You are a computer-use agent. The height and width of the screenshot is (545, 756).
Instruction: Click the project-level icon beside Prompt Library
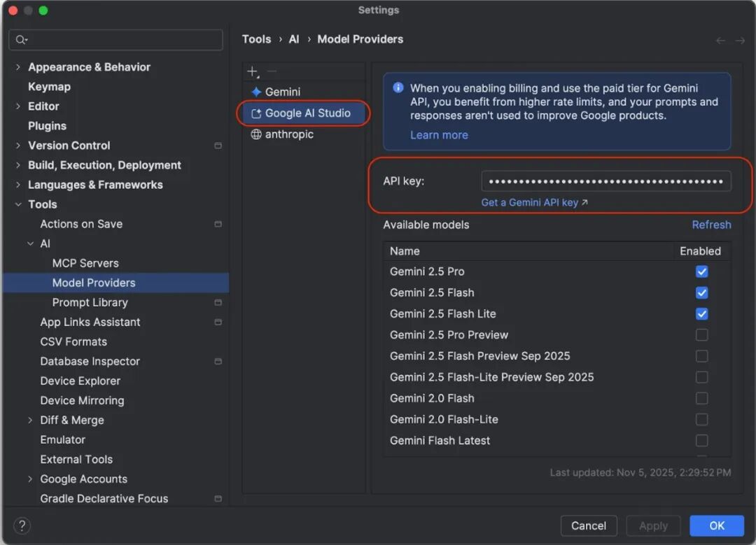click(218, 303)
